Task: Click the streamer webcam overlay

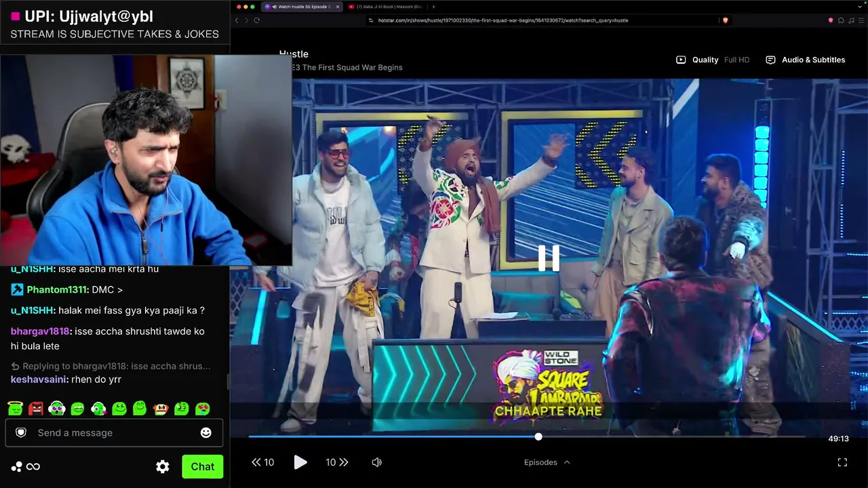Action: tap(146, 160)
